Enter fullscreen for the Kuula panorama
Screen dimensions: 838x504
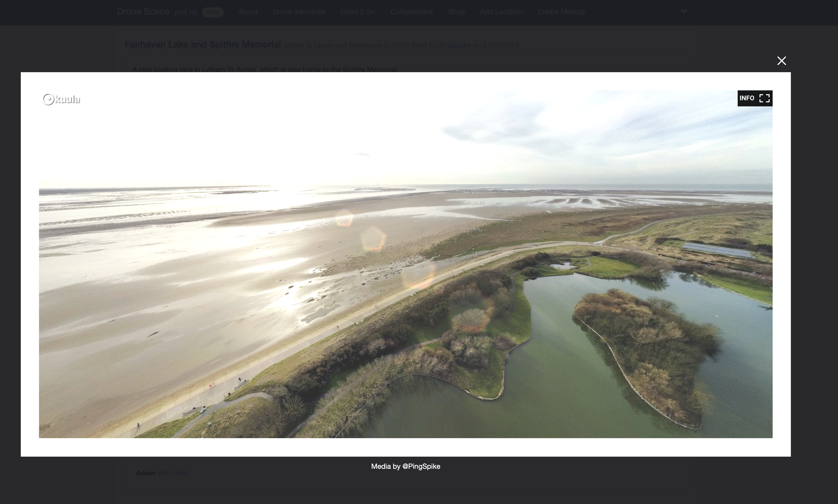[764, 98]
